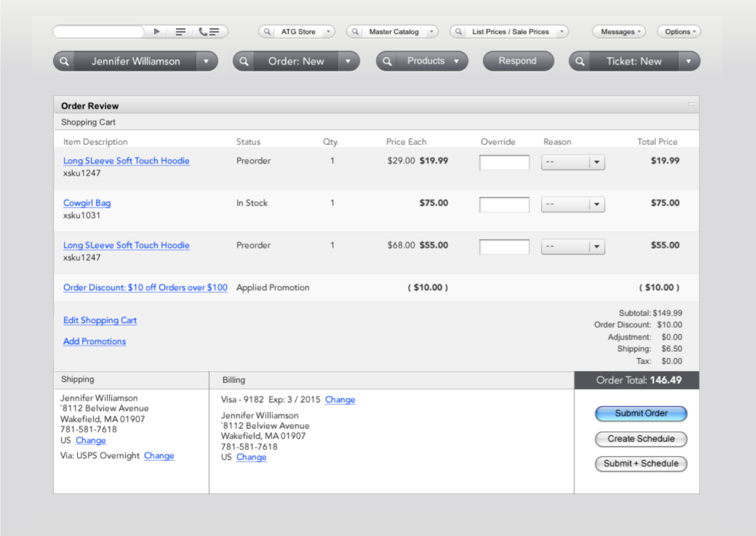Open the Messages menu
Image resolution: width=756 pixels, height=536 pixels.
619,32
